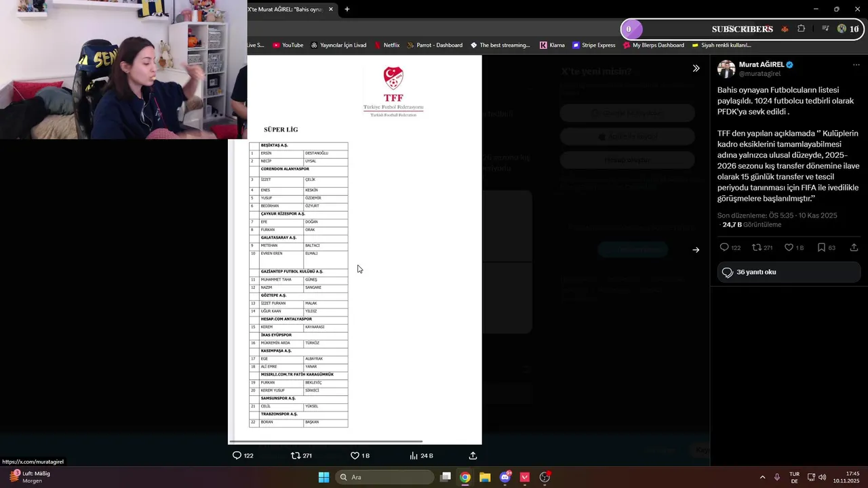This screenshot has width=868, height=488.
Task: Click the BEŞİKTAŞ A.Ş. row in the table
Action: [x=298, y=146]
